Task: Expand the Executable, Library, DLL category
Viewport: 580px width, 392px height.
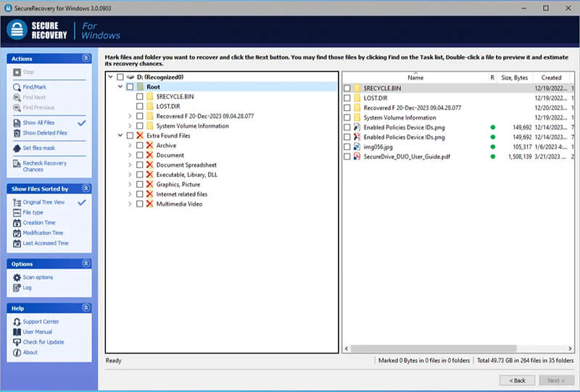Action: (x=130, y=175)
